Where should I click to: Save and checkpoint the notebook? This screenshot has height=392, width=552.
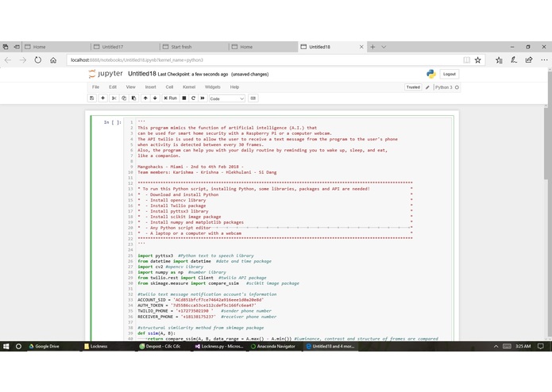pos(92,98)
